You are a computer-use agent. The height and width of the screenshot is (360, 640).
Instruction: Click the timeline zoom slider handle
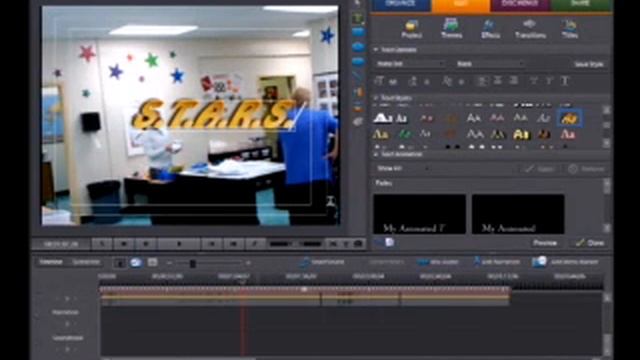point(192,263)
